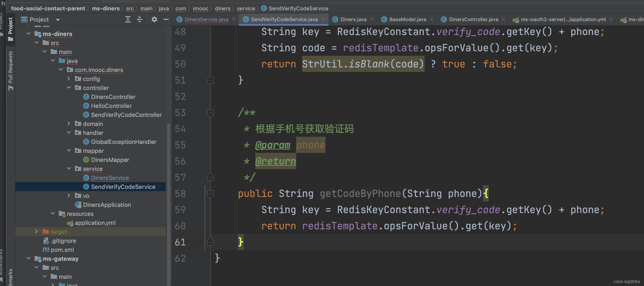Open DinersApplication run class in tree
The image size is (644, 286).
107,205
